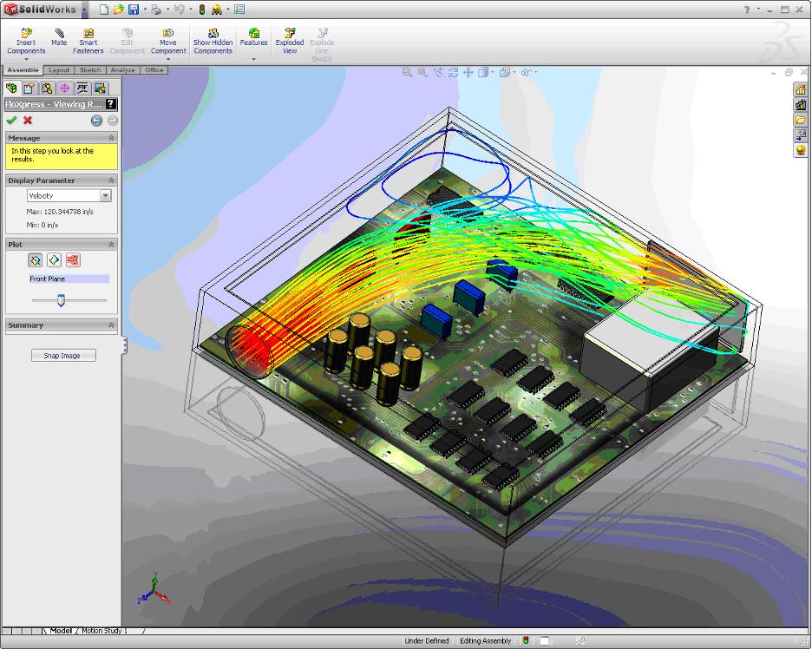
Task: Switch to the Layout tab
Action: point(59,70)
